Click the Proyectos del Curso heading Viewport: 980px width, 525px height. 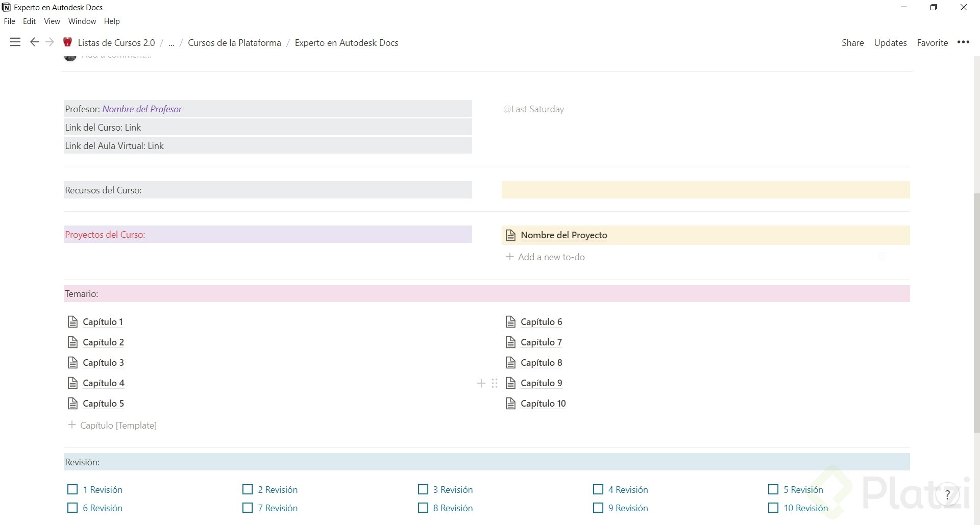click(267, 234)
